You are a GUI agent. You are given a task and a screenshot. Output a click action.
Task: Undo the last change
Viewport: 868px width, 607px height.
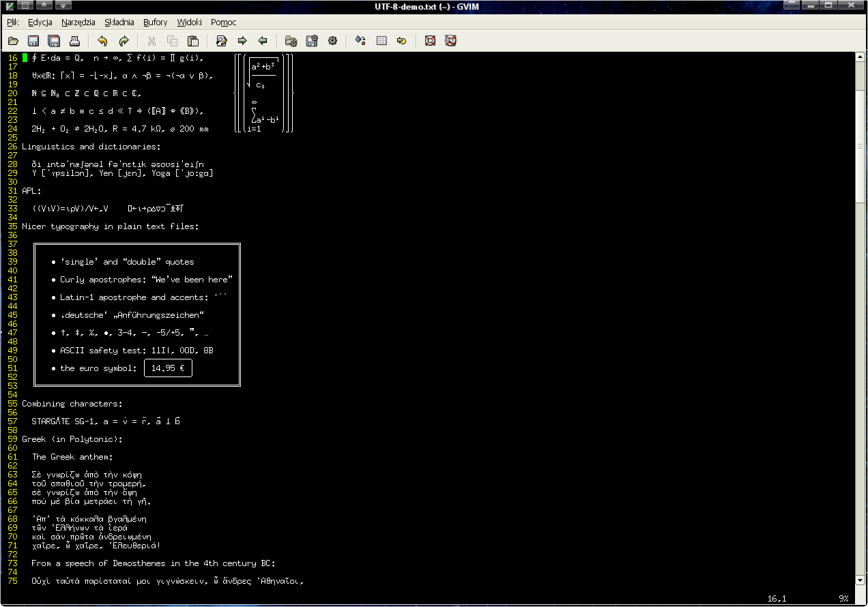click(x=102, y=40)
